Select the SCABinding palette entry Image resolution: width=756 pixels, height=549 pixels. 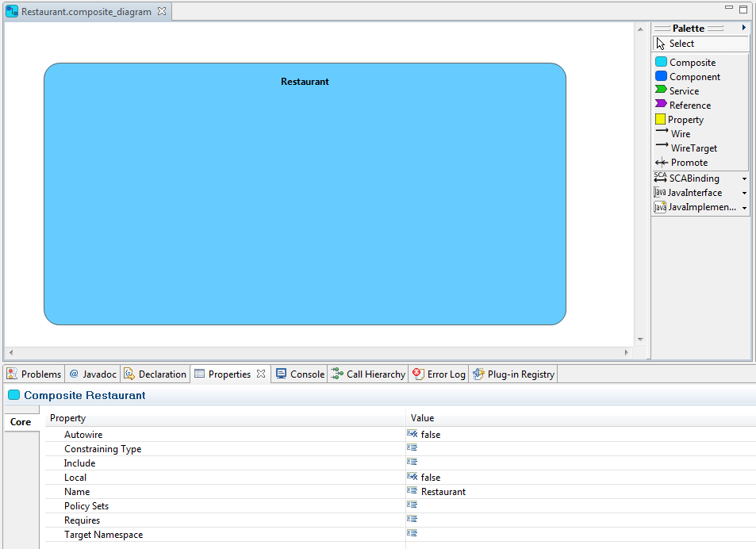[x=686, y=179]
